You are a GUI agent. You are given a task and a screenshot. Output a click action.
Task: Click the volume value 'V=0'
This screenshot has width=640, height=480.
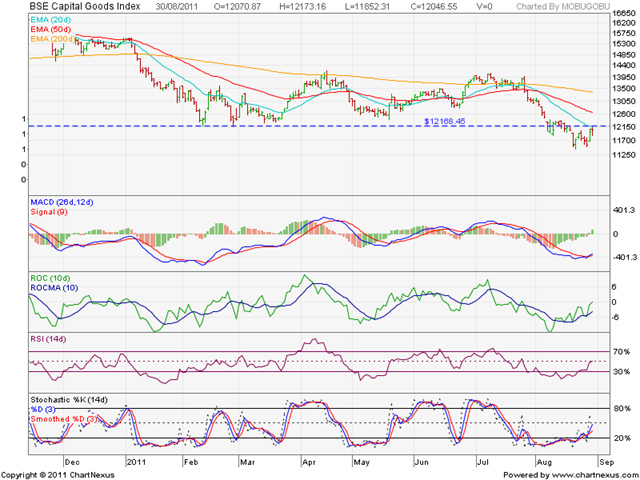coord(484,6)
